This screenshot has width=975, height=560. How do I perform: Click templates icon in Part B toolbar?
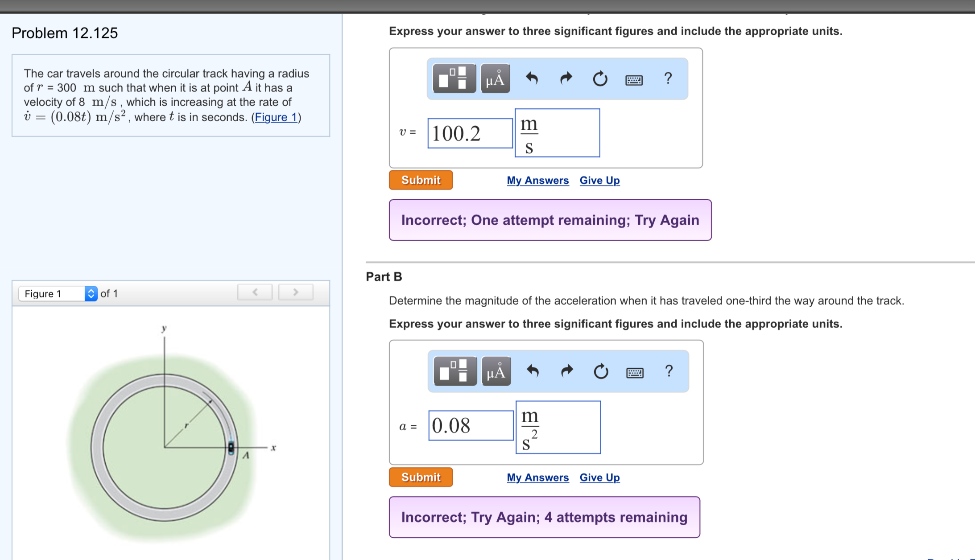pos(455,371)
